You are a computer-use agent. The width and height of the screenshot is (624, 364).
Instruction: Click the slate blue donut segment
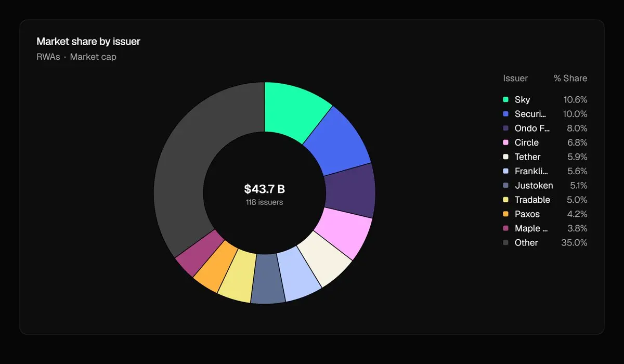[268, 279]
